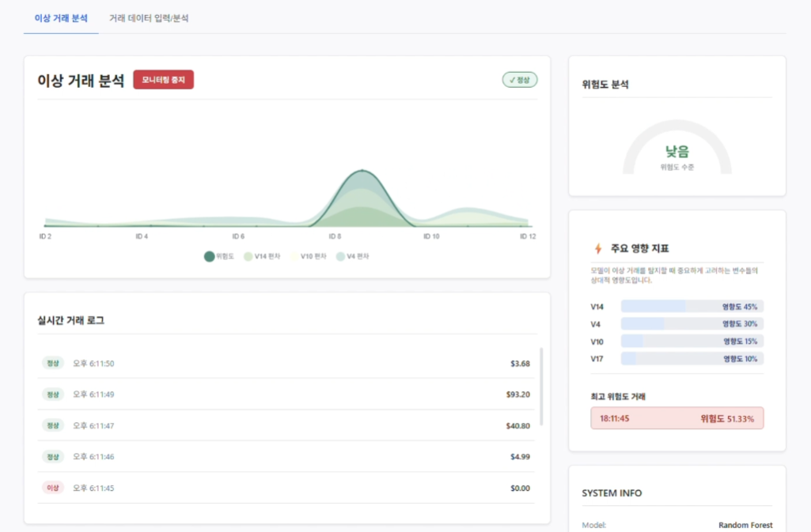The image size is (811, 532).
Task: Click the transaction log scrollbar
Action: (x=541, y=387)
